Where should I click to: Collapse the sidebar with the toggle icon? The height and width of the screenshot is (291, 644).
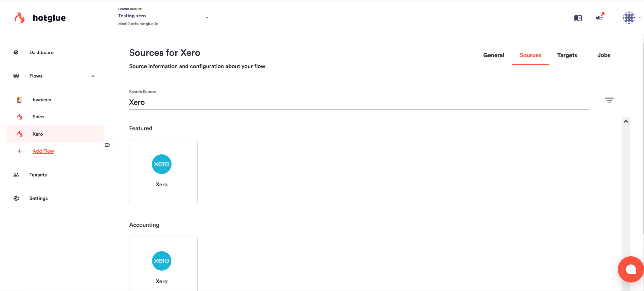tap(108, 145)
